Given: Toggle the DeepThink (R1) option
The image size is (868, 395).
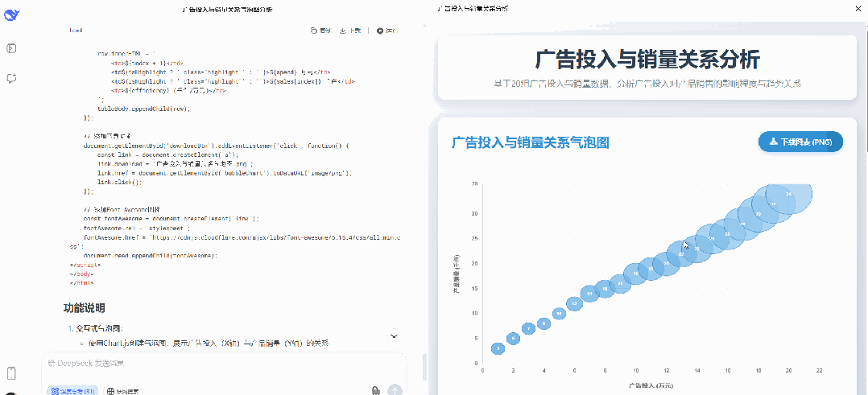Looking at the screenshot, I should point(73,391).
